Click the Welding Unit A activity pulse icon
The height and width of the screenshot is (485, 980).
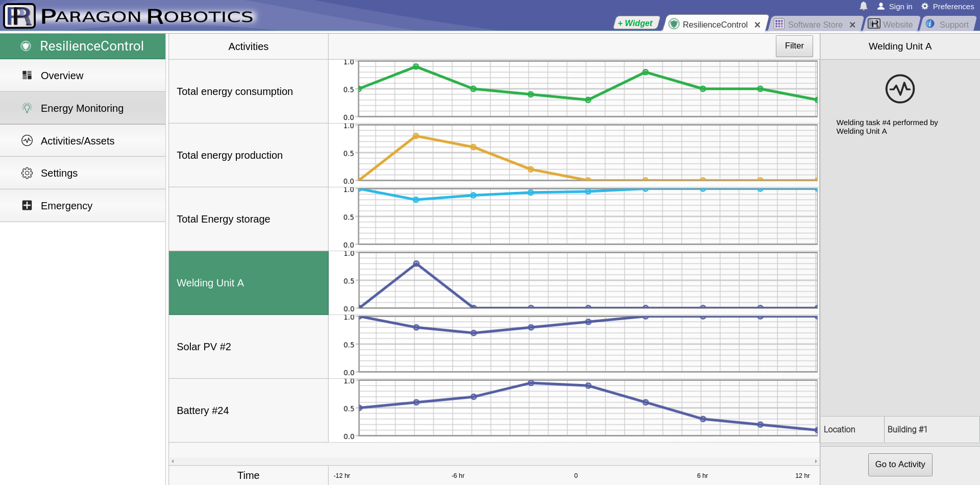[900, 89]
